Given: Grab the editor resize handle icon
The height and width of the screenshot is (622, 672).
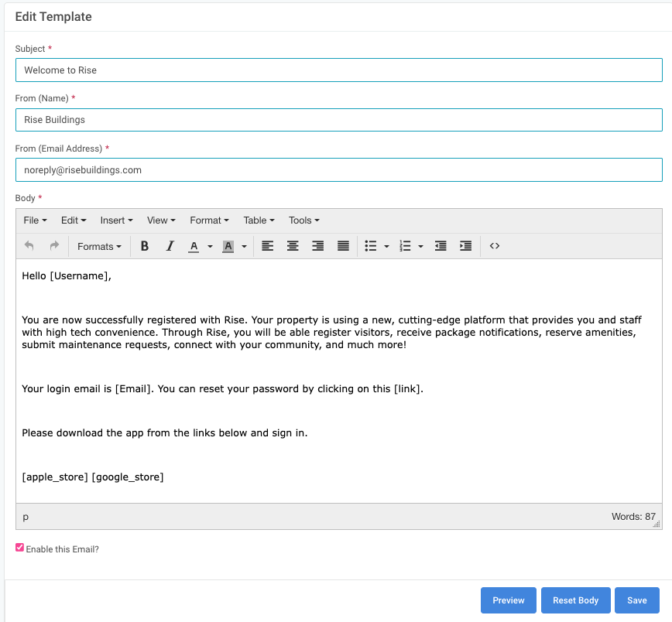Looking at the screenshot, I should tap(657, 525).
